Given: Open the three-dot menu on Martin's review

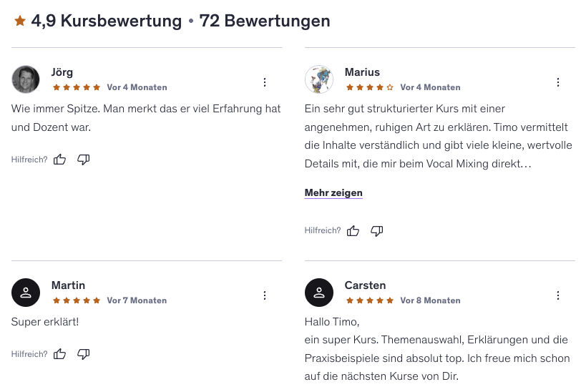Looking at the screenshot, I should point(265,295).
